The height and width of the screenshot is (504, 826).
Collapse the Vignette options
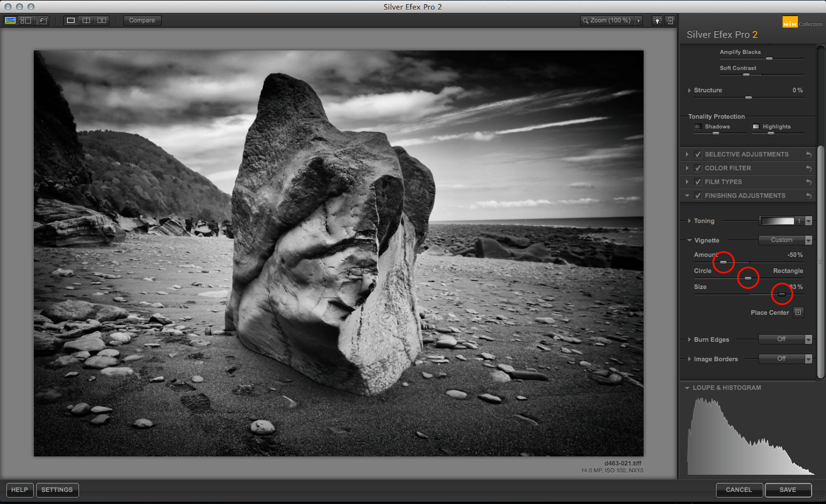(689, 240)
